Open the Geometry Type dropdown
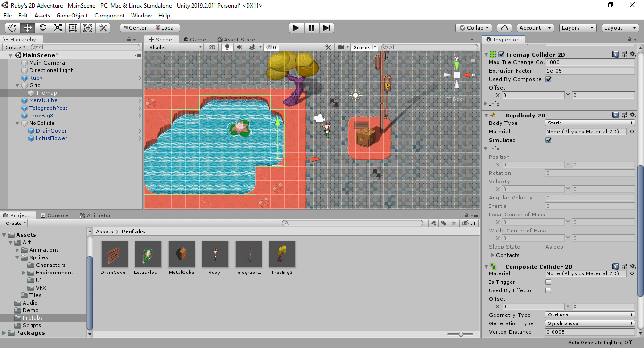The height and width of the screenshot is (348, 644). (589, 315)
